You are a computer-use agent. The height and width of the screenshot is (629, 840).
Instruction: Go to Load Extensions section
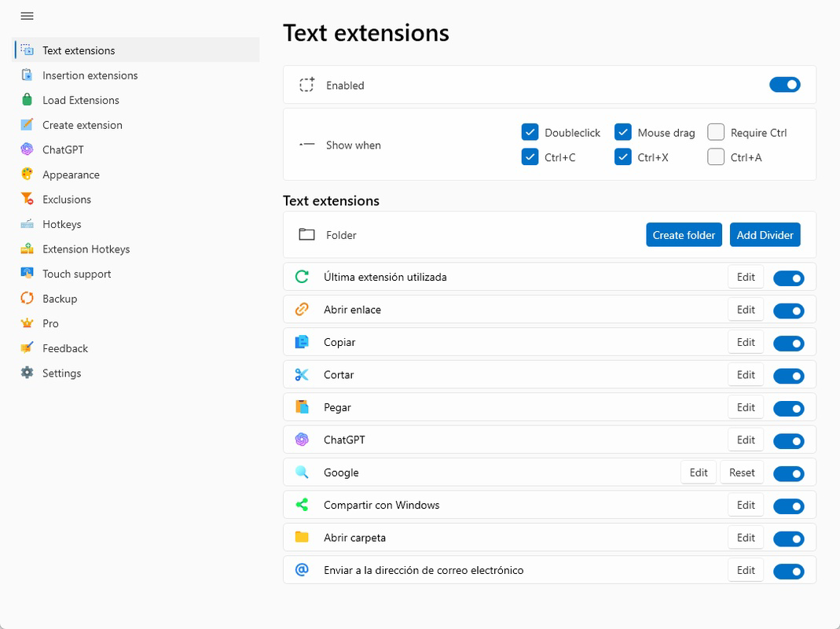(136, 100)
